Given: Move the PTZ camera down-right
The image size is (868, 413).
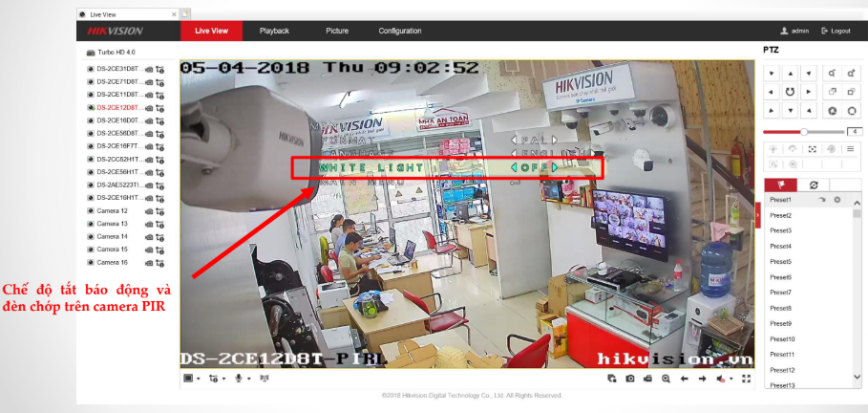Looking at the screenshot, I should [x=809, y=111].
